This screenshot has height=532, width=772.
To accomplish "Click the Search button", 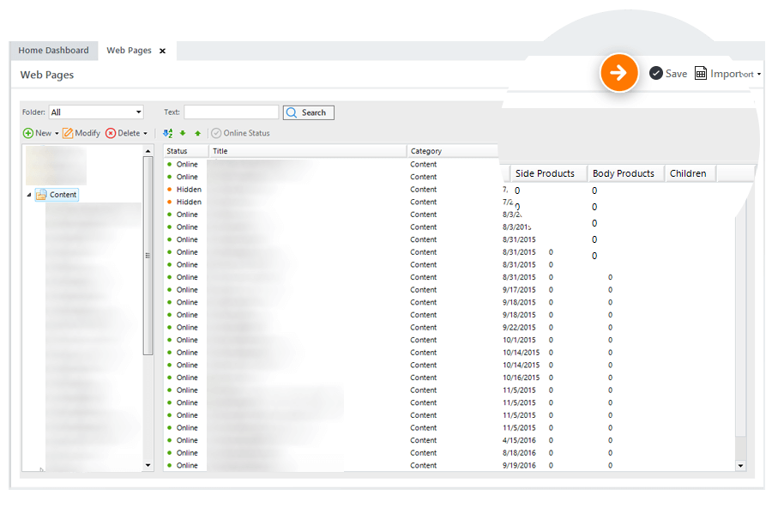I will (x=309, y=112).
